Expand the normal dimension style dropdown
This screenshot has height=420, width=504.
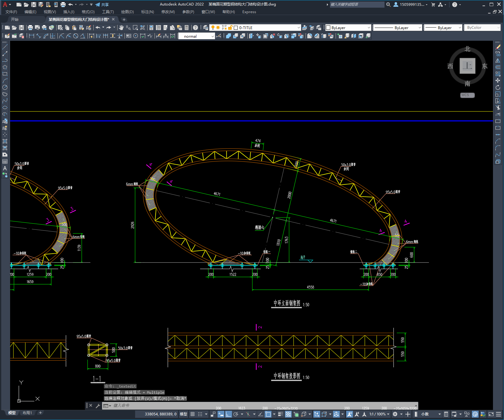[x=213, y=36]
